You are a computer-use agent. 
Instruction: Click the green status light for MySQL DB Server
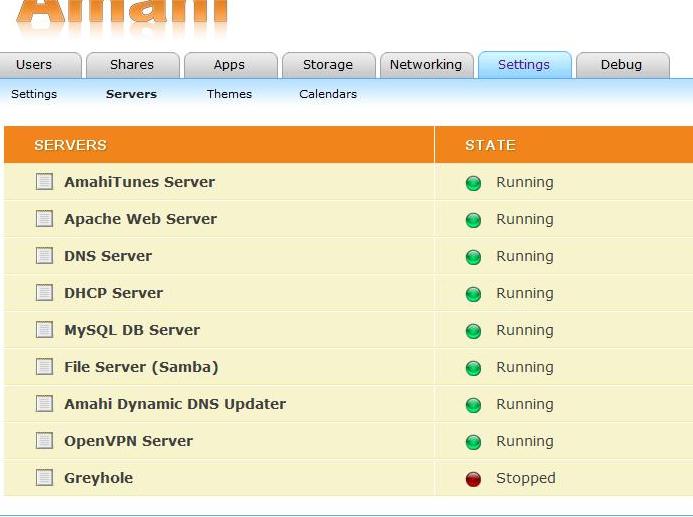473,331
